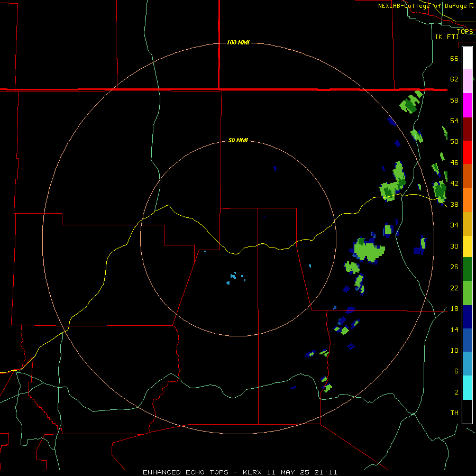The height and width of the screenshot is (476, 476).
Task: Click the "2" legend value
Action: click(x=456, y=392)
